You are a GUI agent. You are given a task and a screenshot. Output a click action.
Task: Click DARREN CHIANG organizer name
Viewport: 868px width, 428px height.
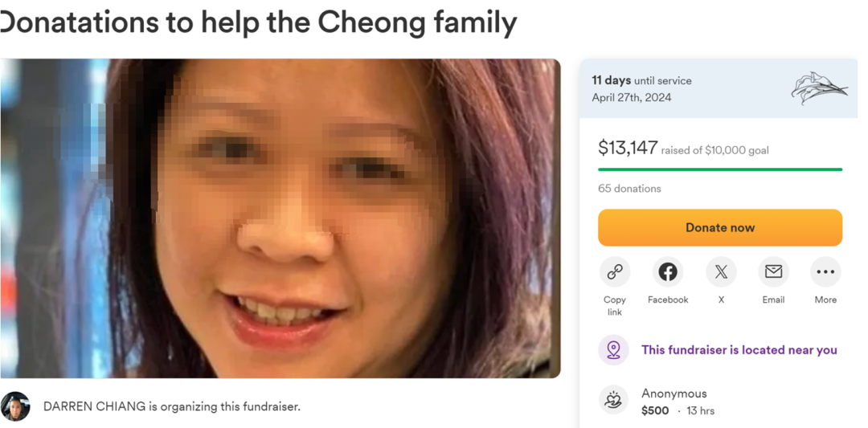pyautogui.click(x=95, y=407)
